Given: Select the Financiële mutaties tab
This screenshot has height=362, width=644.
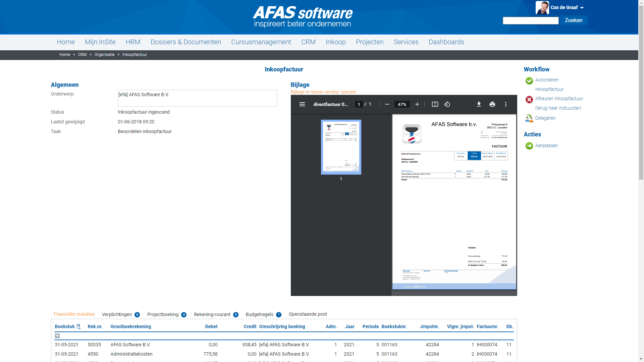Looking at the screenshot, I should pyautogui.click(x=74, y=314).
